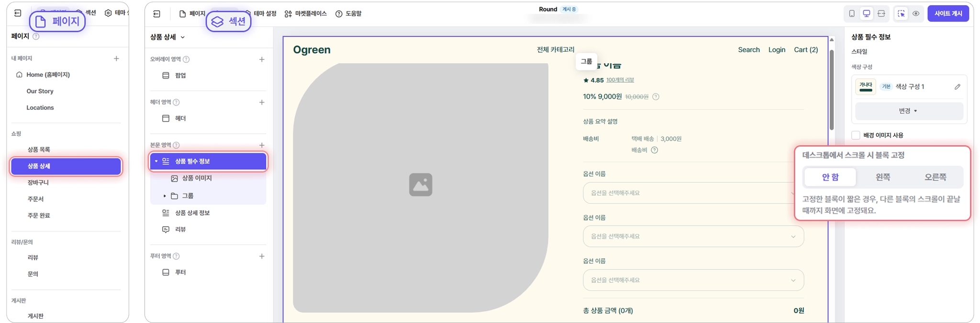The width and height of the screenshot is (980, 323).
Task: Open the 상품 상세 page dropdown
Action: (167, 37)
